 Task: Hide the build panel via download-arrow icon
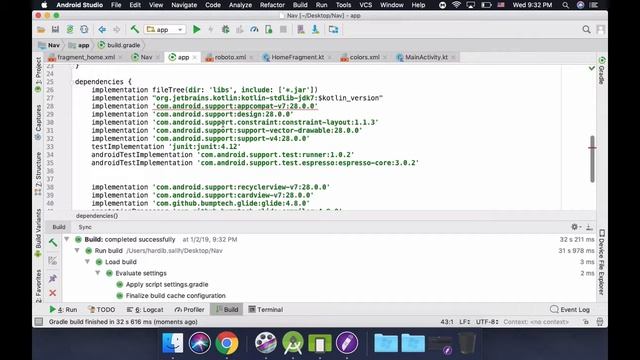pyautogui.click(x=589, y=227)
